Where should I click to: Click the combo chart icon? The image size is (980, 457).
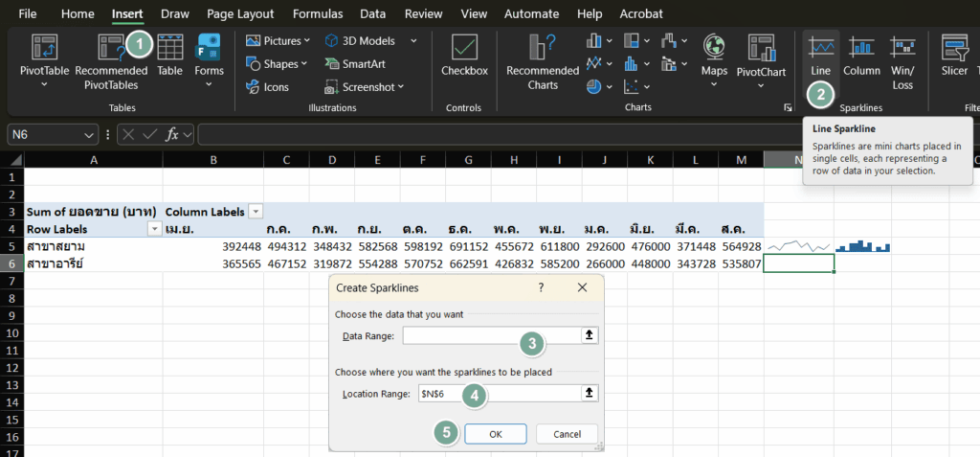669,63
